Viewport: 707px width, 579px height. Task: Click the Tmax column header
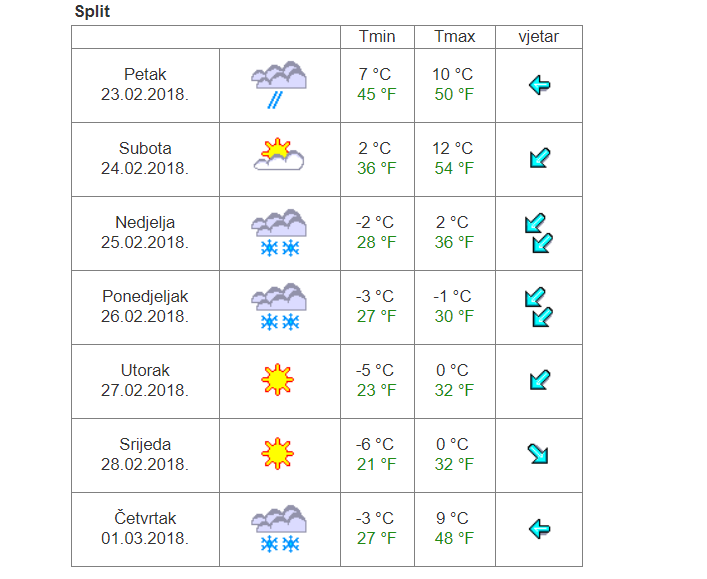click(454, 37)
